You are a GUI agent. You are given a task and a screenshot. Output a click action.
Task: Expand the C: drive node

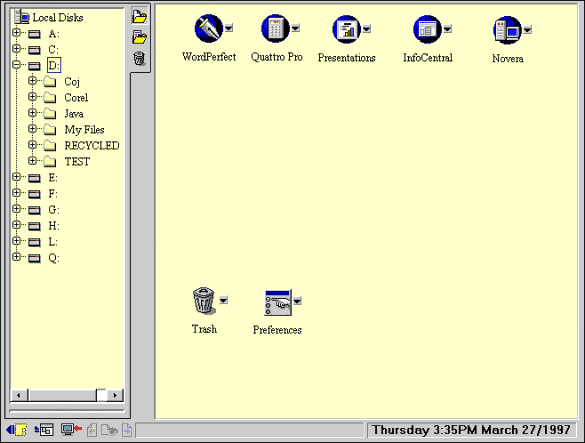(16, 49)
